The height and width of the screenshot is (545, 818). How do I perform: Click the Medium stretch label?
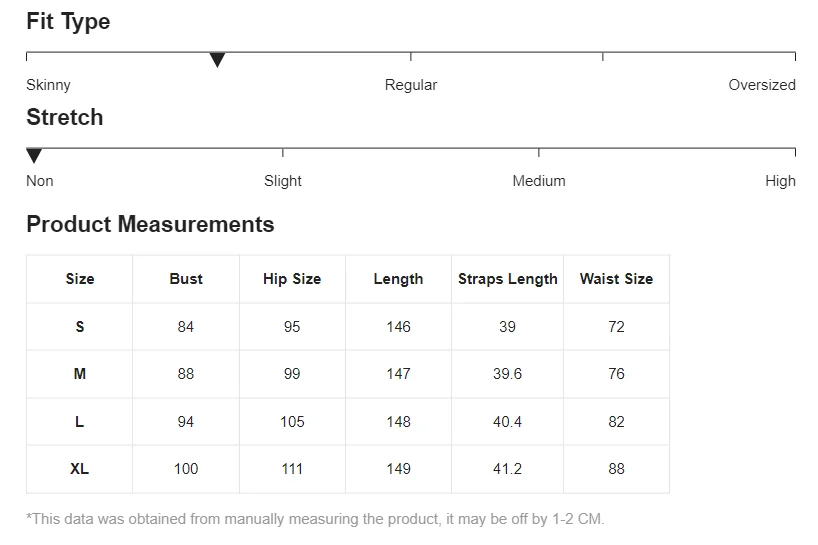coord(538,181)
